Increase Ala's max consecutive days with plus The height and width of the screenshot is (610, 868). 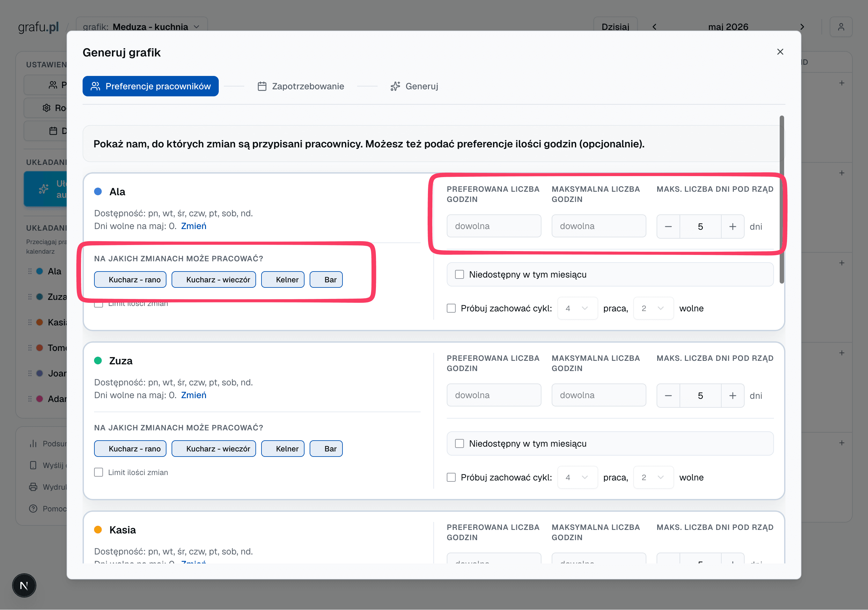[x=732, y=226]
